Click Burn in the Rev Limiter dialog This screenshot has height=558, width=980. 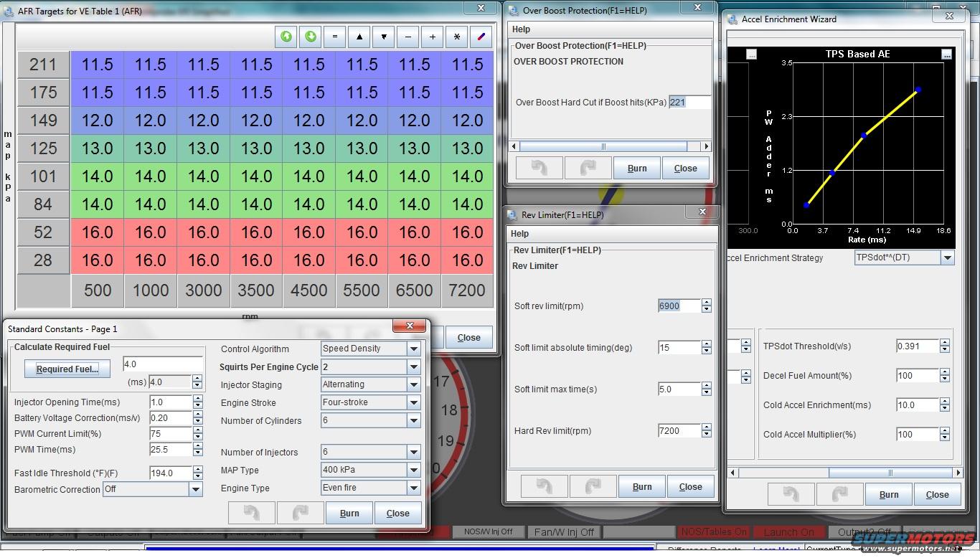click(x=641, y=487)
